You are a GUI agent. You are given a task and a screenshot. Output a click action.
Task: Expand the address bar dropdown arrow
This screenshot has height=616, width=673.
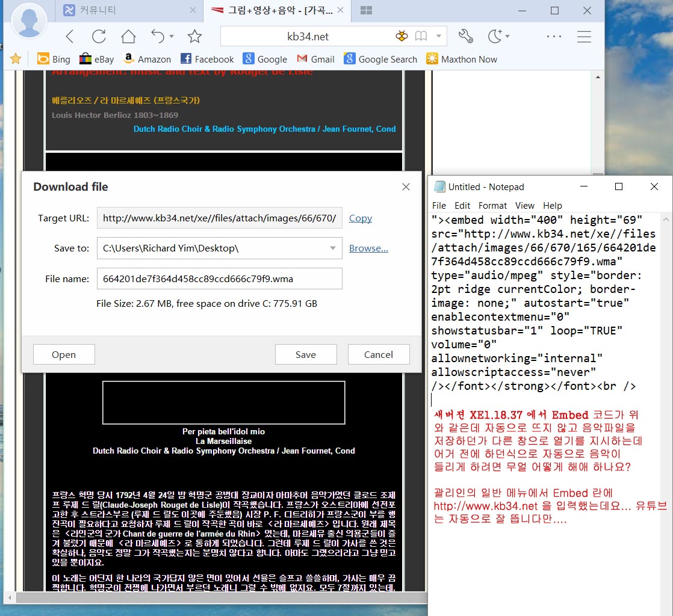pyautogui.click(x=439, y=37)
